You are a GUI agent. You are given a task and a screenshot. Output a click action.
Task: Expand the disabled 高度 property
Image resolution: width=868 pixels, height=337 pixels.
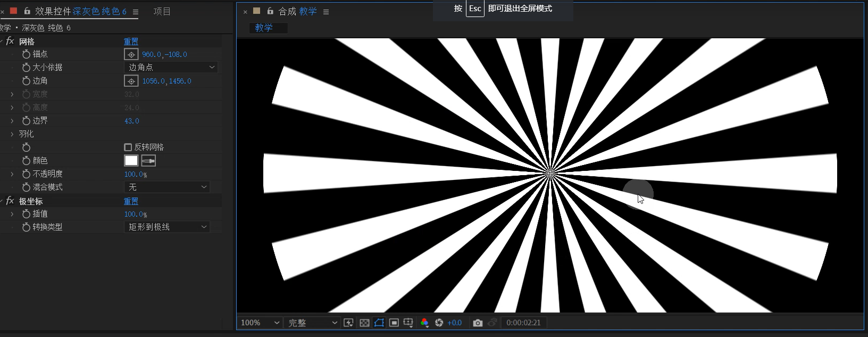[12, 108]
